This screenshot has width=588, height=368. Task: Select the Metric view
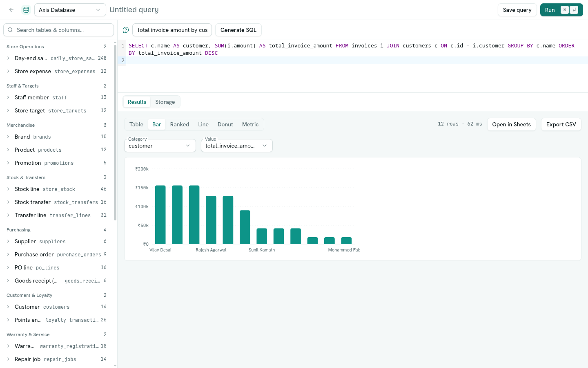250,124
